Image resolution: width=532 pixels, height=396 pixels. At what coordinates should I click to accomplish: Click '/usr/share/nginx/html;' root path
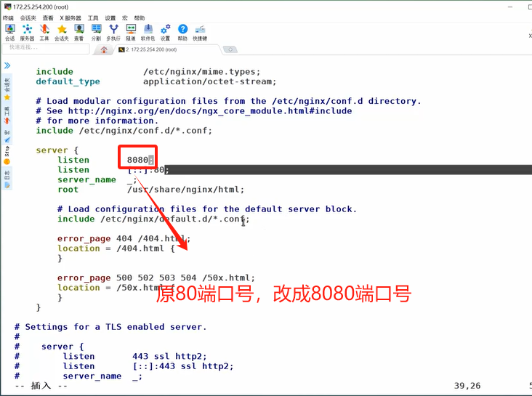185,190
